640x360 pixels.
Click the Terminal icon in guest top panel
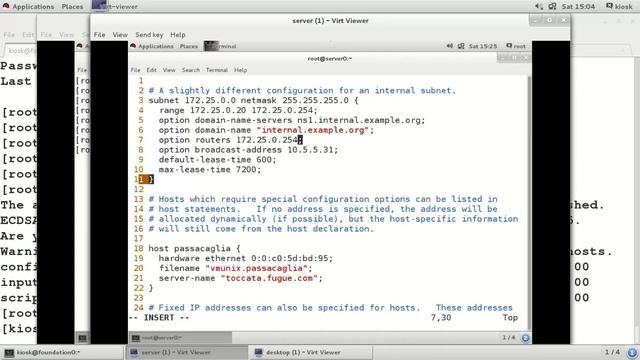tap(210, 46)
